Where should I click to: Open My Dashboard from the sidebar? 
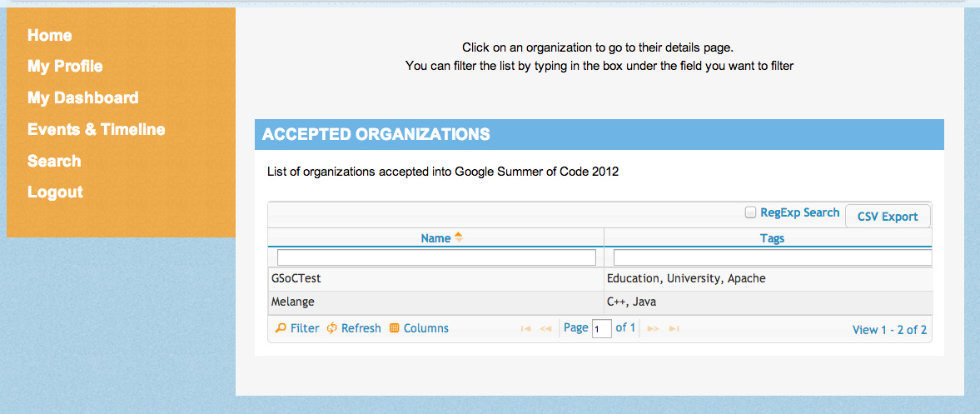pos(83,97)
